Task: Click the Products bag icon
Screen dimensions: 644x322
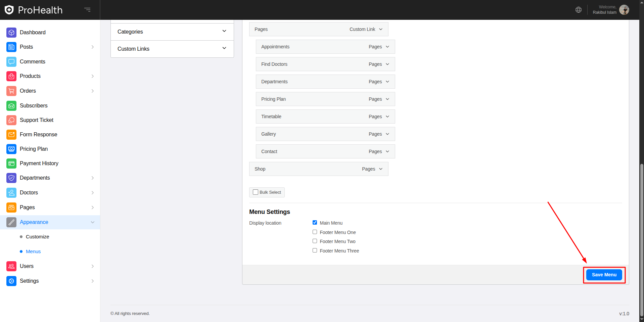Action: (x=11, y=76)
